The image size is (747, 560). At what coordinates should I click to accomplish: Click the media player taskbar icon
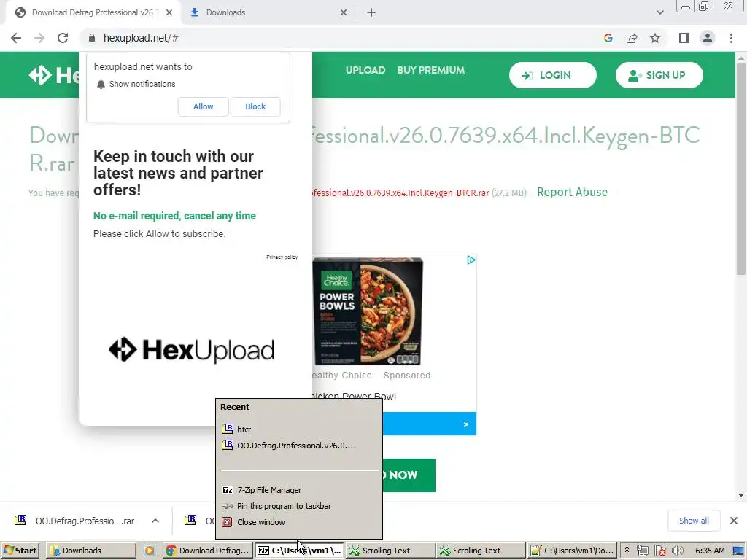tap(149, 551)
